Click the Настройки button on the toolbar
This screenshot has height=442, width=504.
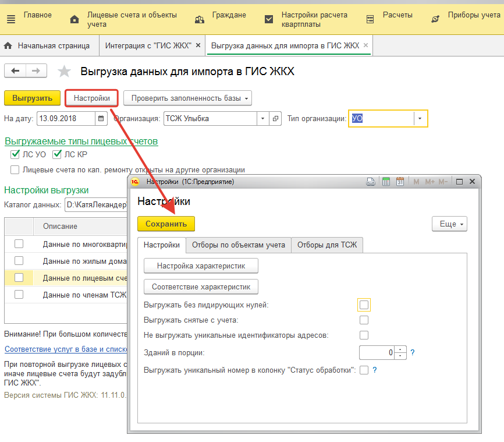(91, 98)
